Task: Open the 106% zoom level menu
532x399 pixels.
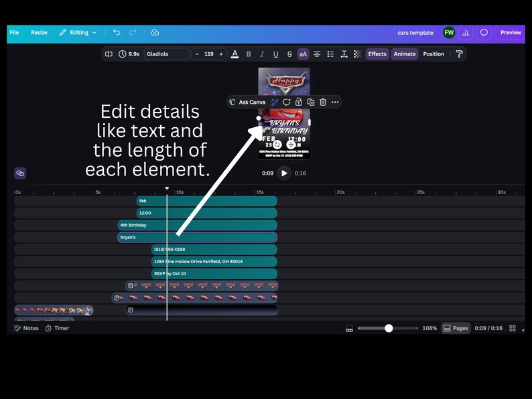Action: [429, 328]
